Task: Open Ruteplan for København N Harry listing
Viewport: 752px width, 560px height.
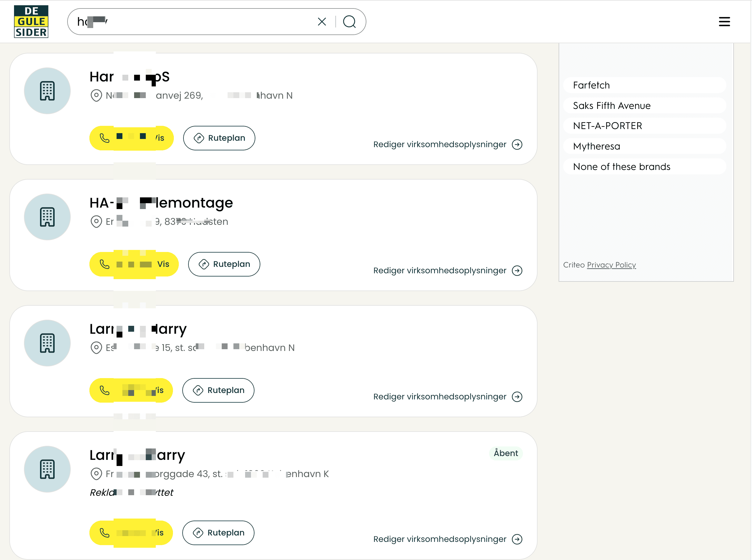Action: click(218, 390)
